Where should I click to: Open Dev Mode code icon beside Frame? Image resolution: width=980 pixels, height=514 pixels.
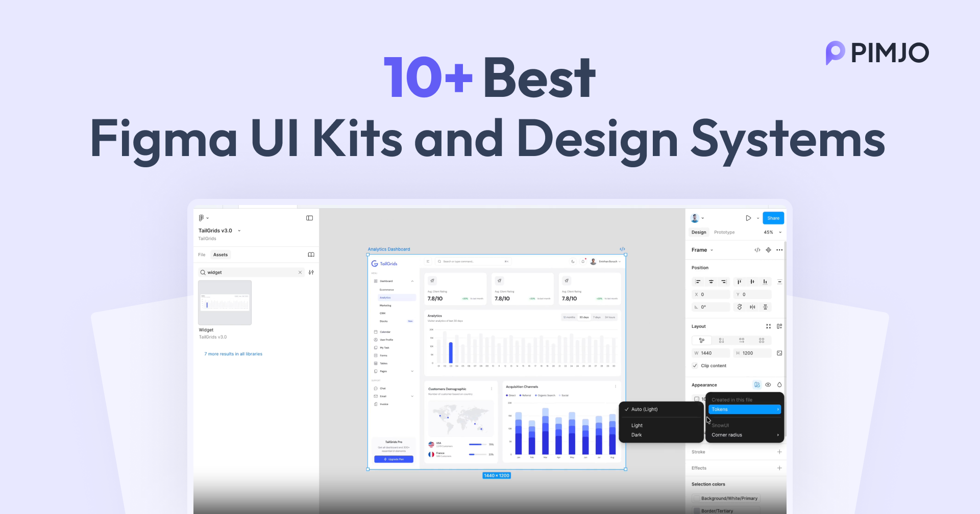click(x=757, y=250)
